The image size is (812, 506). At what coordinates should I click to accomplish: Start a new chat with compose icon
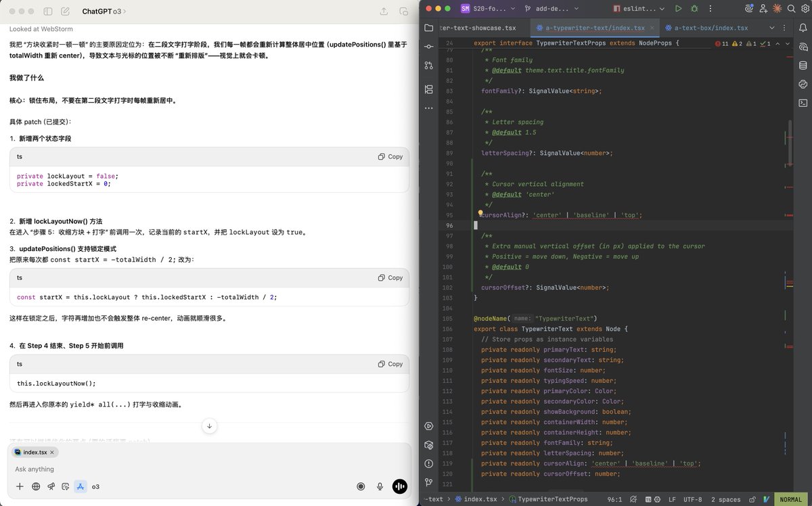pyautogui.click(x=65, y=11)
